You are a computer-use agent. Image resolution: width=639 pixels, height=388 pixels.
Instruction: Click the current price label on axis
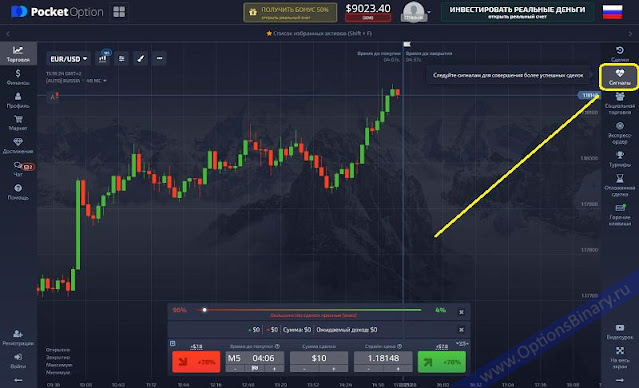[x=588, y=95]
